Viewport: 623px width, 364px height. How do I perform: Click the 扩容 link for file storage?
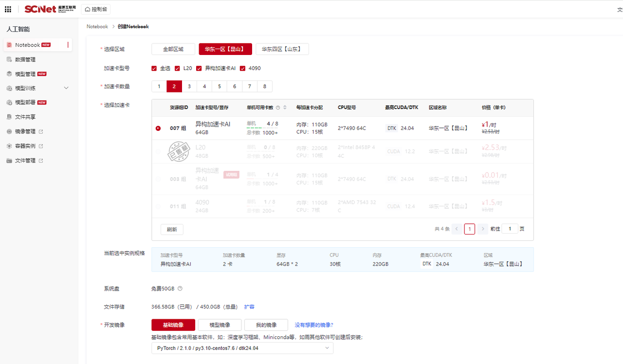tap(249, 307)
